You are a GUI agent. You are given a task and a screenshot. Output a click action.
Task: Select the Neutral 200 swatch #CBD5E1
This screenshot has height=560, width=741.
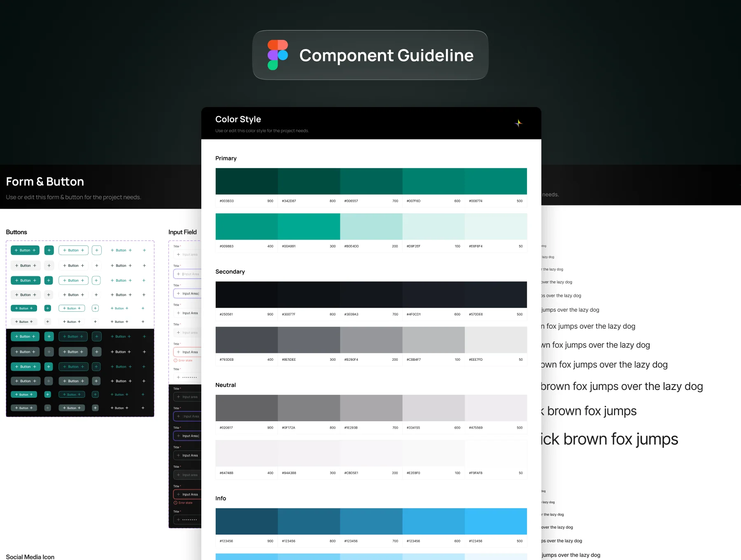[x=371, y=453]
